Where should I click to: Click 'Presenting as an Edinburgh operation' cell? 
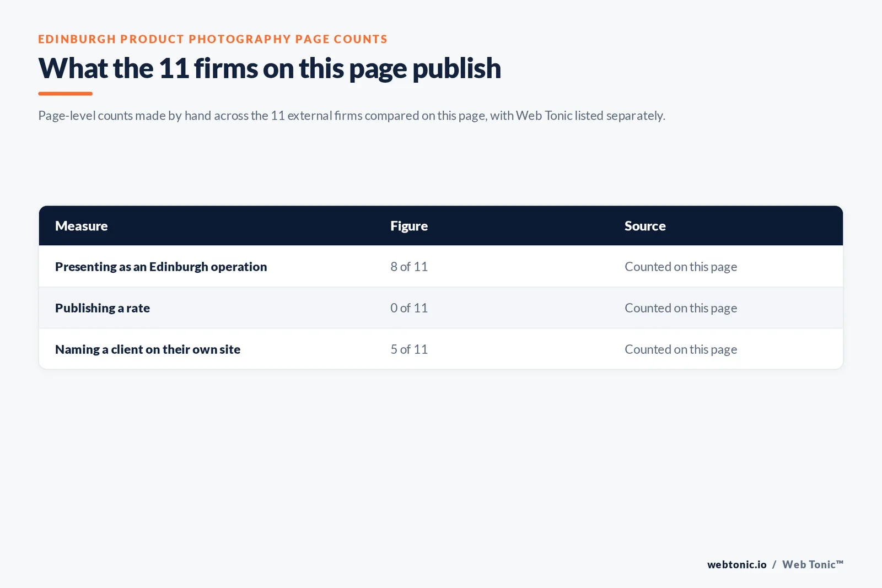(161, 267)
